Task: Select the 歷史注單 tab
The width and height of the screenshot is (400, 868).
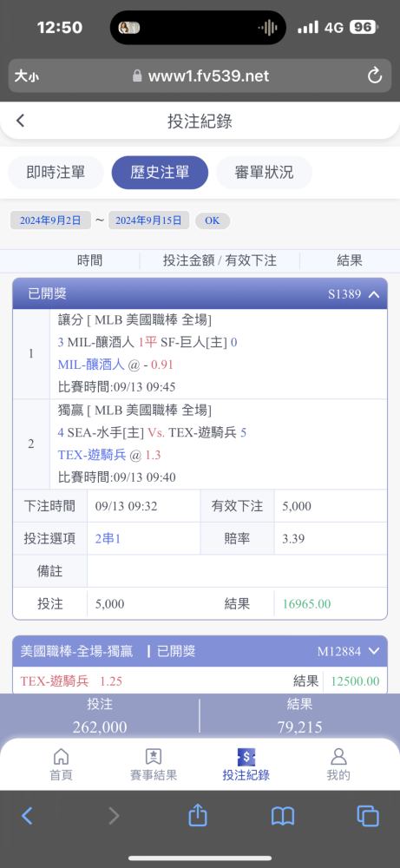Action: point(160,173)
